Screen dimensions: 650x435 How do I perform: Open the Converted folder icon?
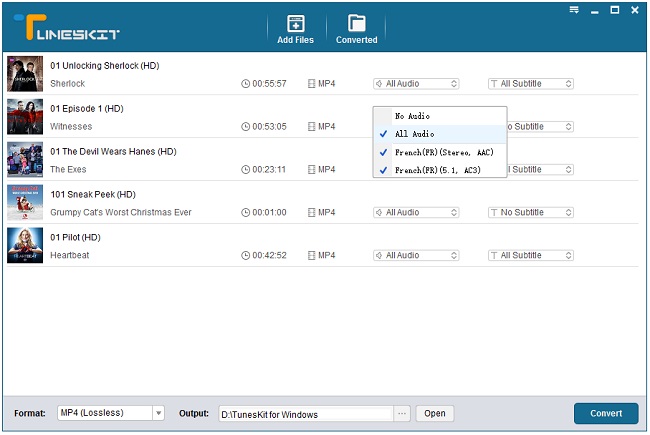[x=356, y=23]
